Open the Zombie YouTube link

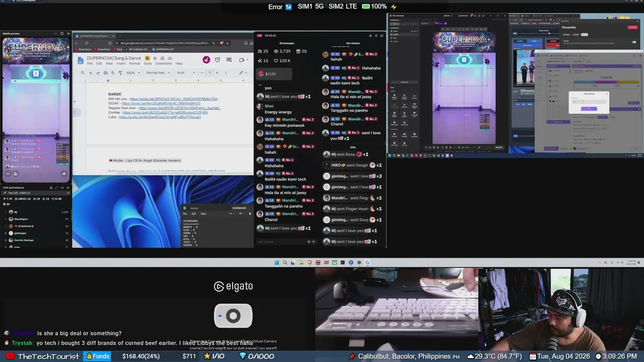click(165, 113)
